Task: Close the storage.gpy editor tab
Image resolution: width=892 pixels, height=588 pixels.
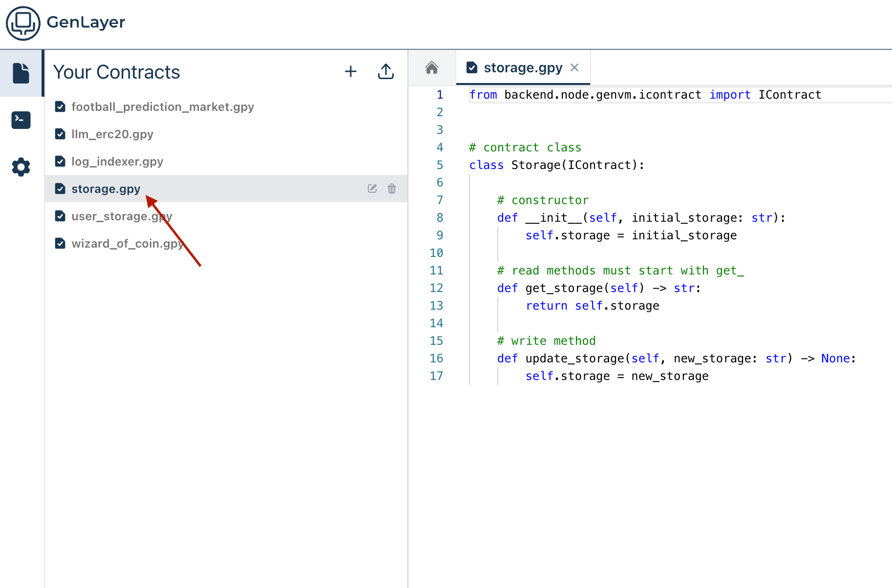Action: 574,67
